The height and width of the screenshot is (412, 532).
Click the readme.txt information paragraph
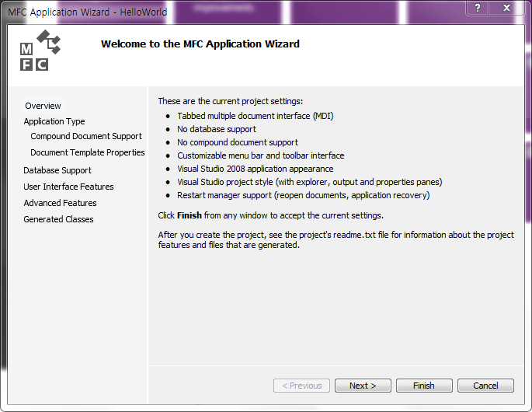[336, 239]
